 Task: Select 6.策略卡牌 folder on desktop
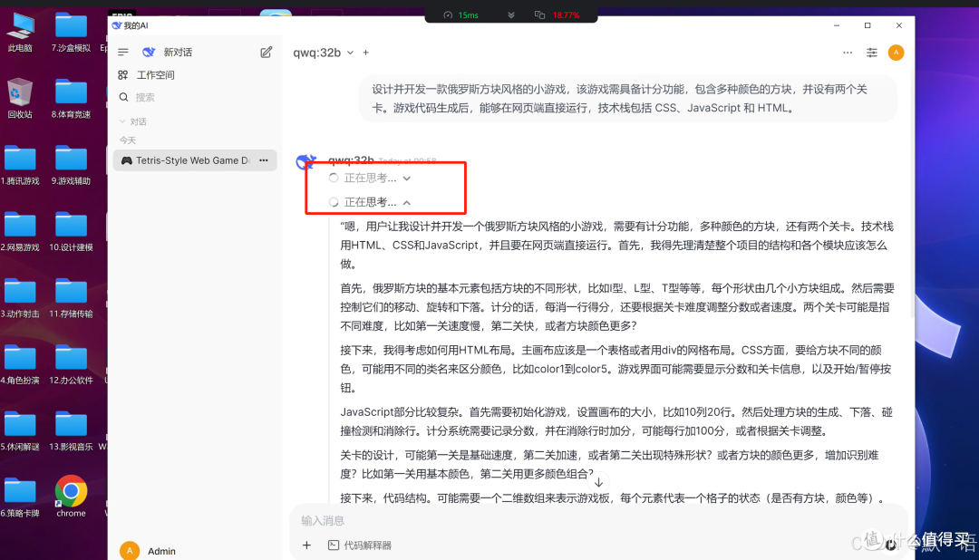click(20, 497)
